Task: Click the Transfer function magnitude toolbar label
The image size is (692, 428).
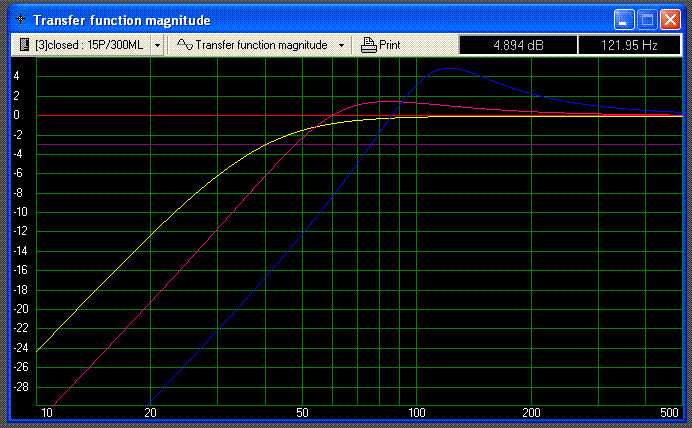Action: click(261, 45)
